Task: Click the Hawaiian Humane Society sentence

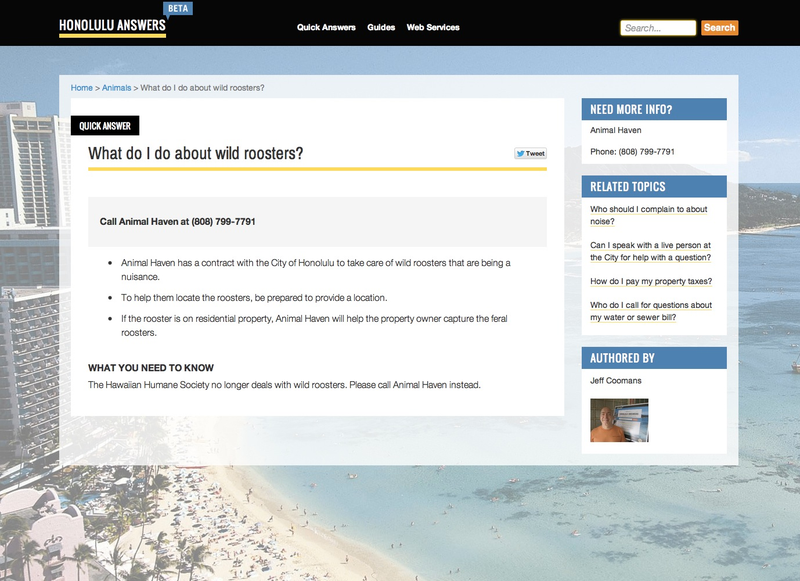Action: [284, 385]
